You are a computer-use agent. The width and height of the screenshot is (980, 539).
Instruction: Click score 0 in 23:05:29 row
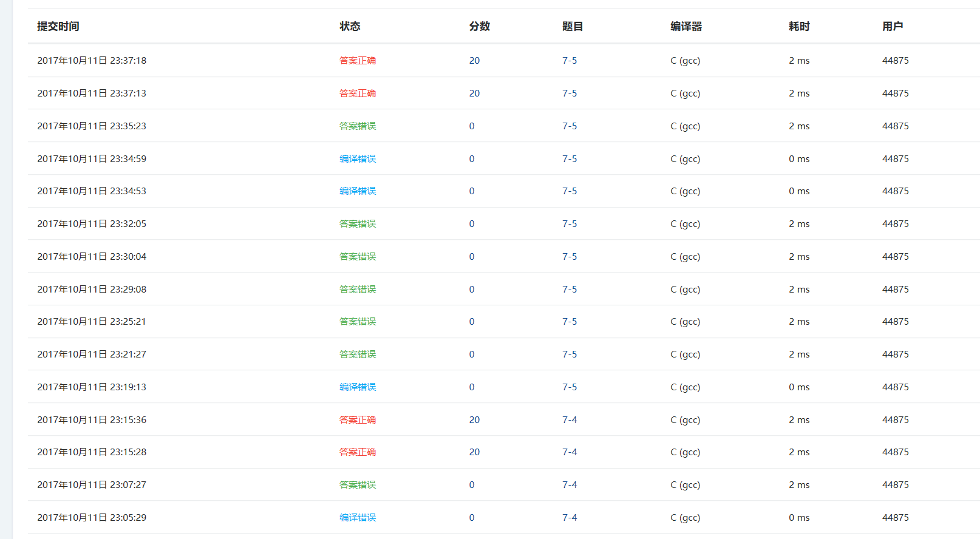[x=472, y=518]
